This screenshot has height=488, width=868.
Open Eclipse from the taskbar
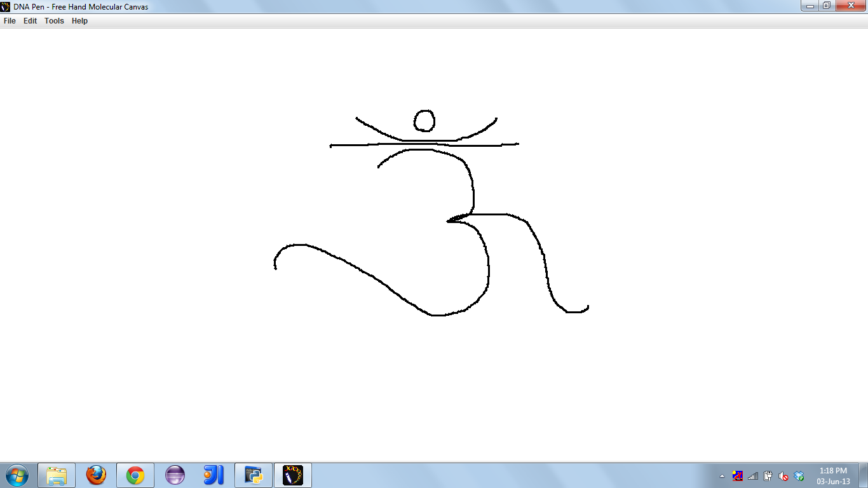pos(175,475)
